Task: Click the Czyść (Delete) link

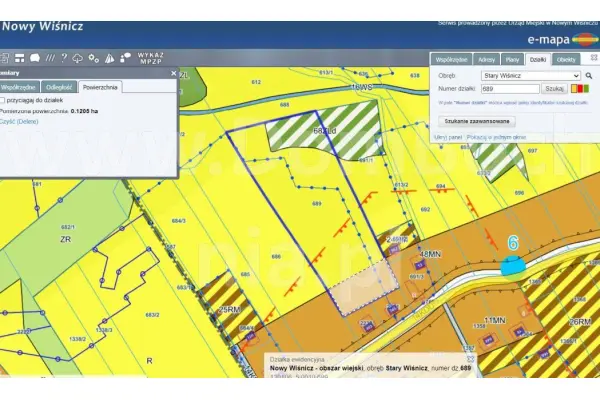Action: [19, 122]
